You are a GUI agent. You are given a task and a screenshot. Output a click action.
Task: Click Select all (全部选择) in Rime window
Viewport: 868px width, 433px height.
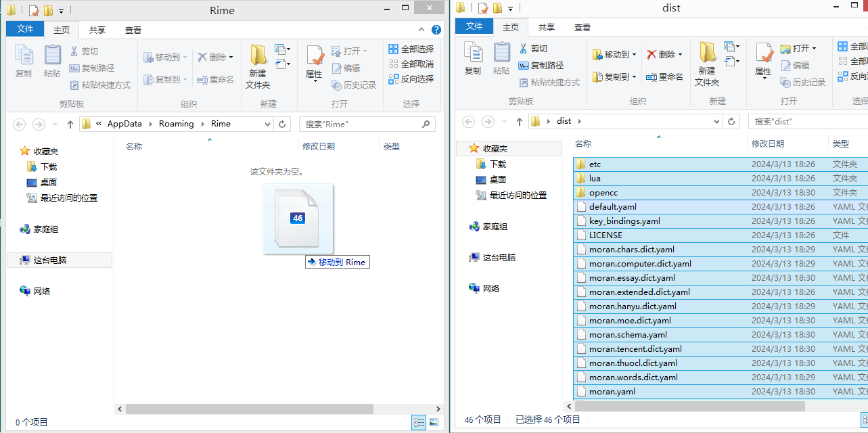pos(411,49)
